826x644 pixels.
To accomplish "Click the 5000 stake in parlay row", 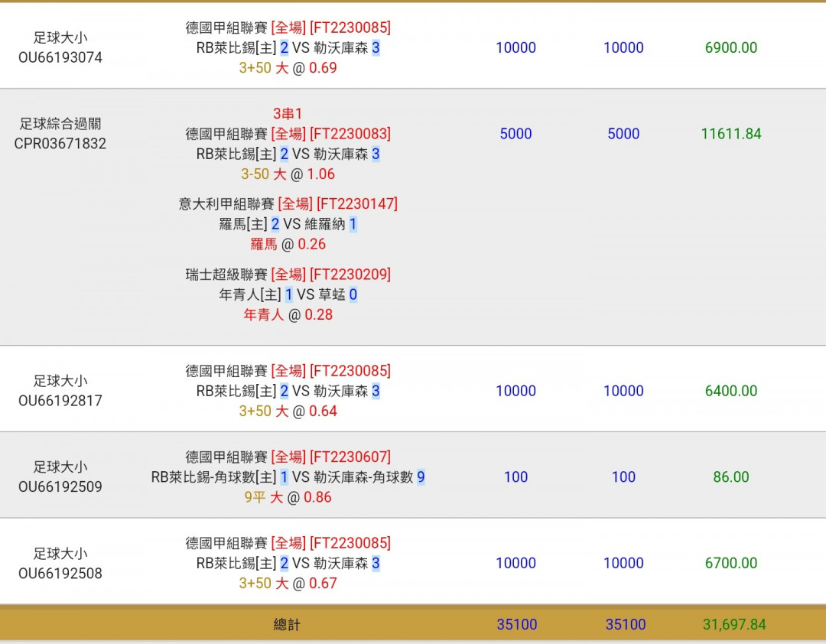I will pyautogui.click(x=515, y=134).
